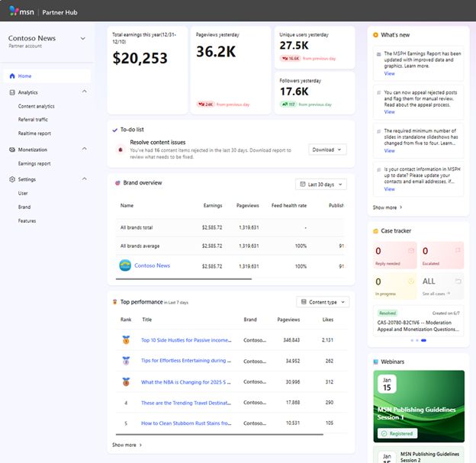Open the Content type dropdown
Viewport: 476px width, 463px height.
(x=322, y=302)
